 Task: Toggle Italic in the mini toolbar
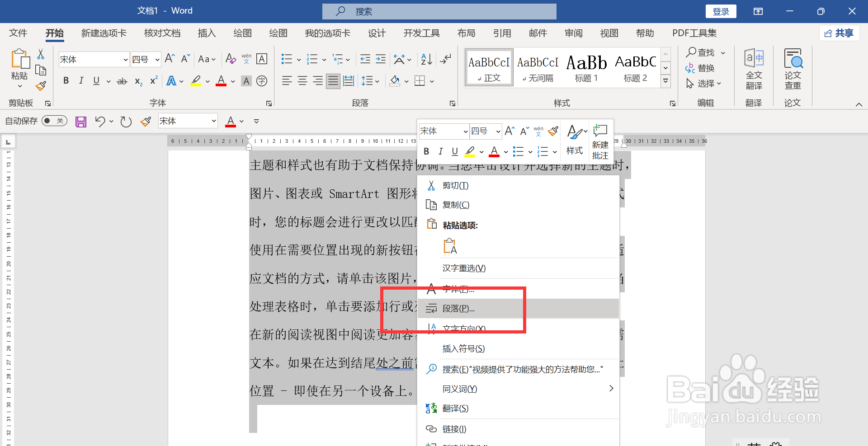coord(441,151)
